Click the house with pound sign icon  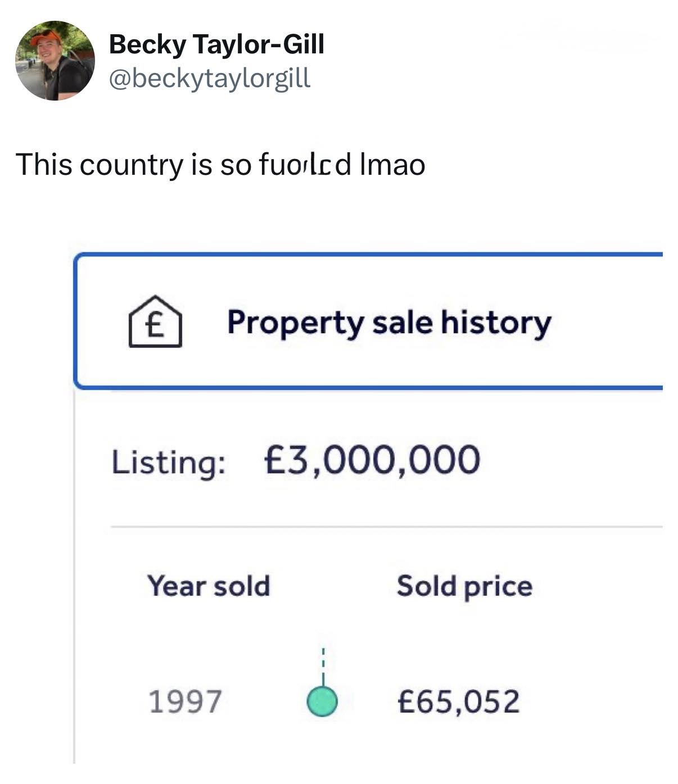coord(155,322)
